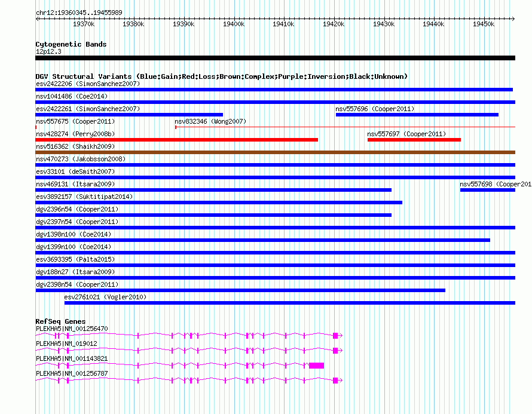The height and width of the screenshot is (414, 532).
Task: Click dgv2397n54 (Cooper2011) label
Action: tap(77, 222)
